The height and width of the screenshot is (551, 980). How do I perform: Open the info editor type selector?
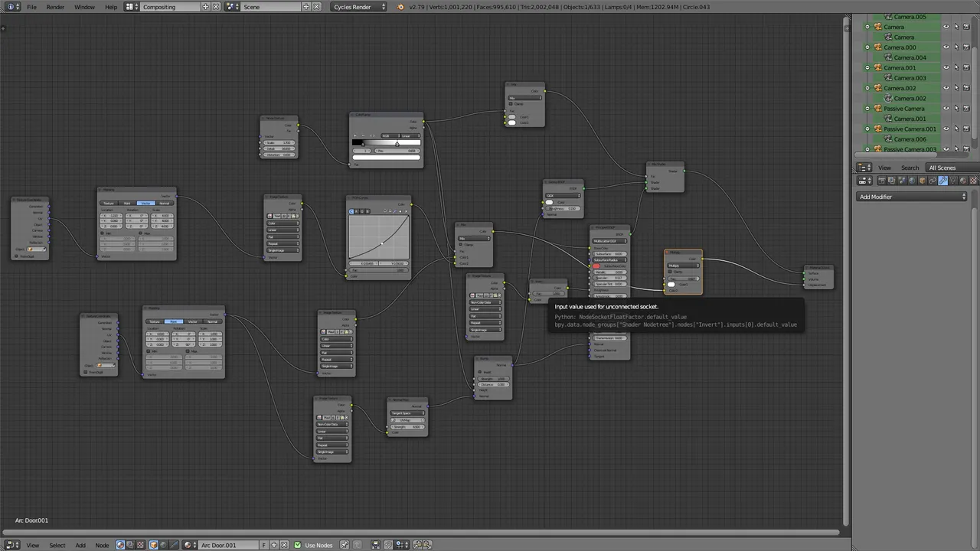click(13, 7)
